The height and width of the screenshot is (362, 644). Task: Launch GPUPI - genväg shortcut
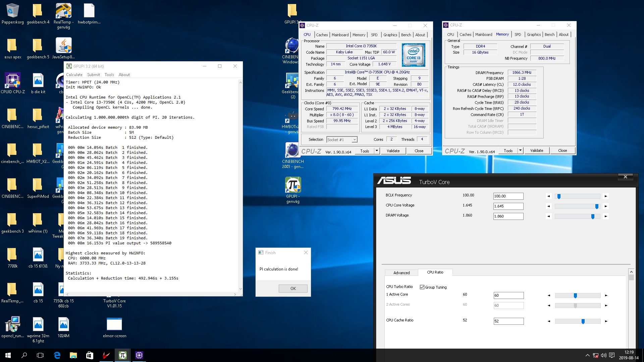point(293,190)
